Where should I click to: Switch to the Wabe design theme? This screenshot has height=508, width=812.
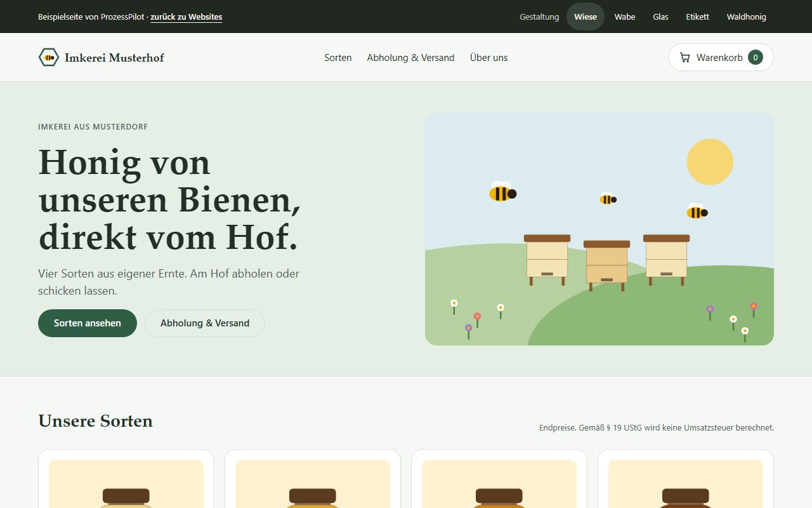625,17
